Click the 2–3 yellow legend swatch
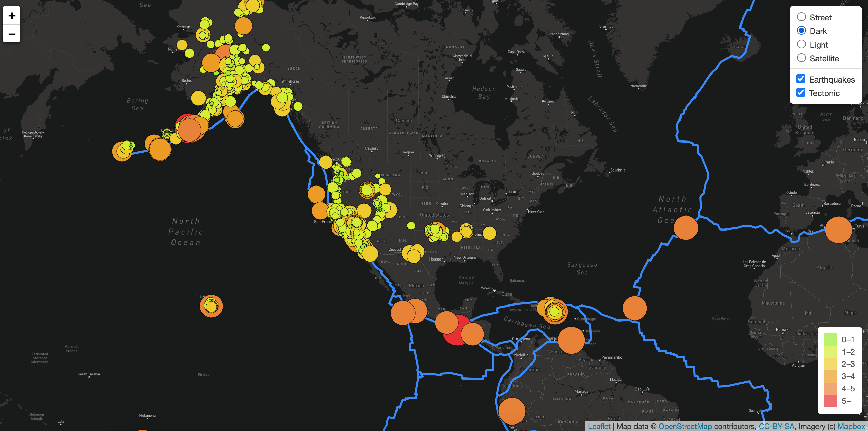 (x=830, y=364)
